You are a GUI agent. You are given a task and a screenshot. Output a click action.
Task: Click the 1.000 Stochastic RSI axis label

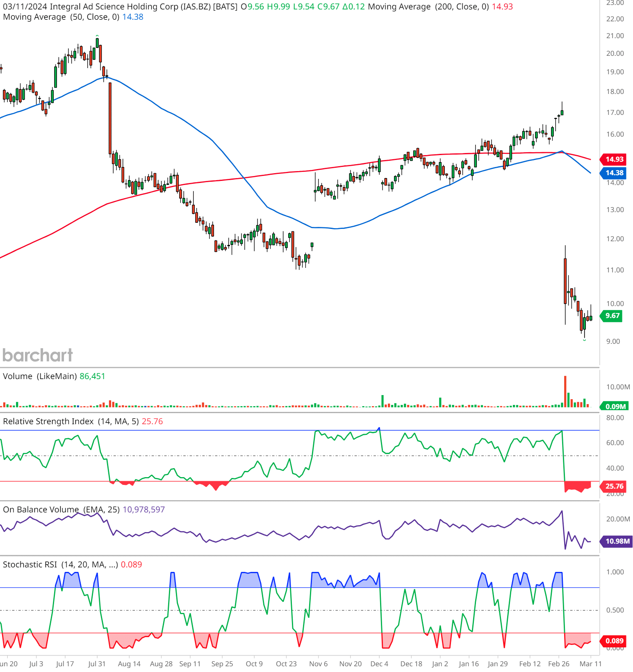(615, 572)
